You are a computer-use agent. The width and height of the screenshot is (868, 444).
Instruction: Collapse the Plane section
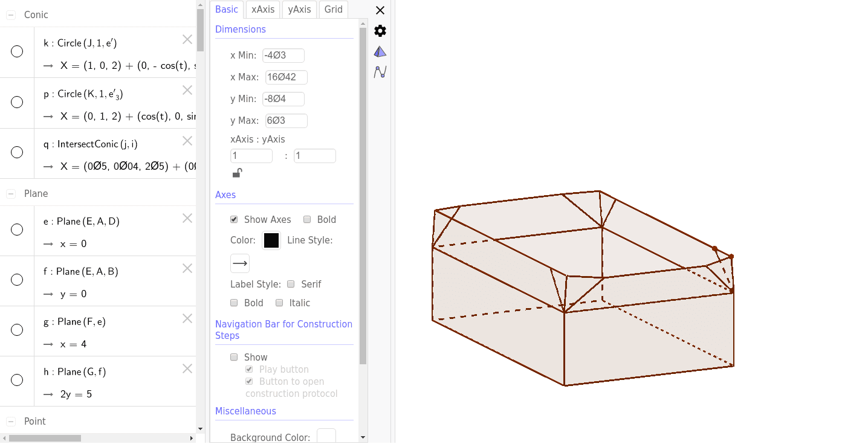(x=10, y=193)
